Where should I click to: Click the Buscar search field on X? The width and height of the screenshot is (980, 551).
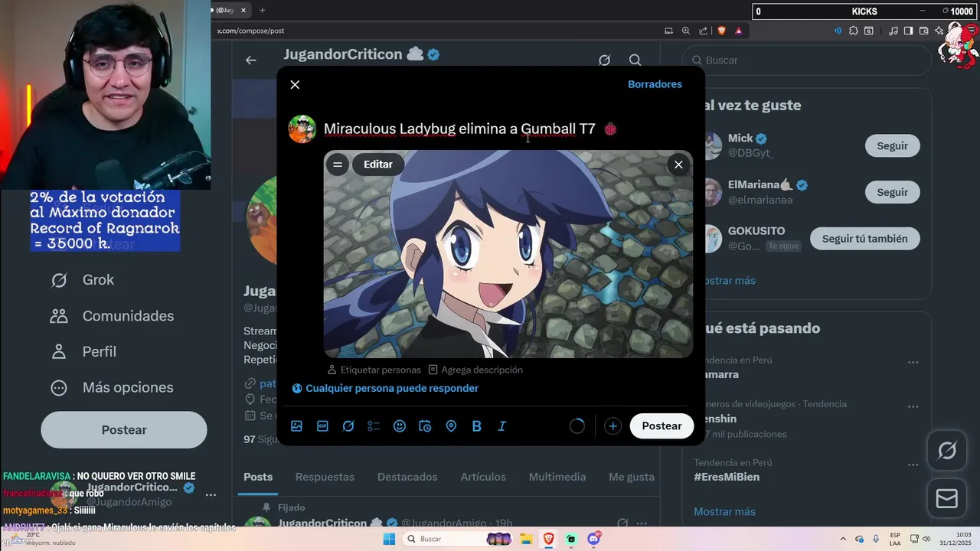click(x=807, y=60)
